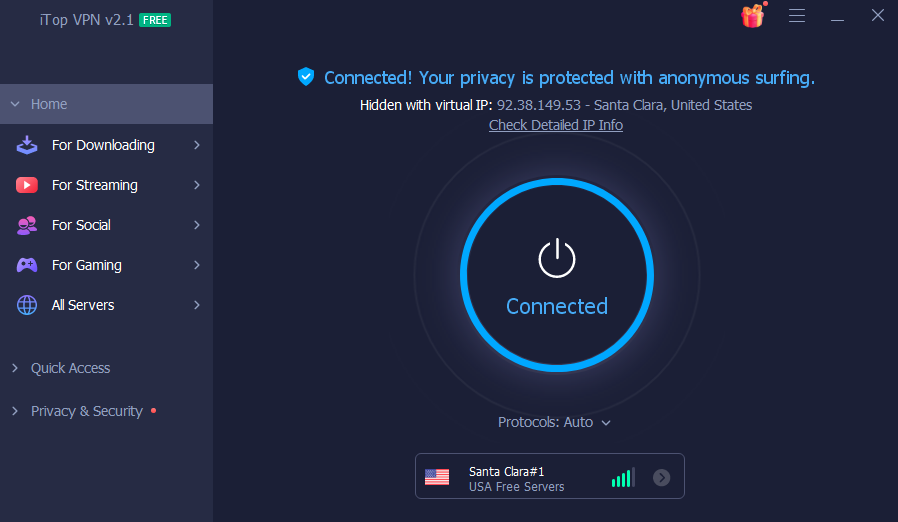The width and height of the screenshot is (898, 522).
Task: Open the For Streaming server list
Action: (107, 185)
